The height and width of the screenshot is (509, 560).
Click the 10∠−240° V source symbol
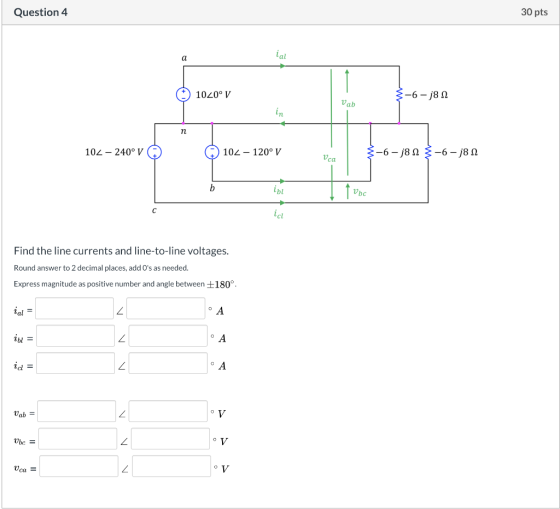coord(155,152)
